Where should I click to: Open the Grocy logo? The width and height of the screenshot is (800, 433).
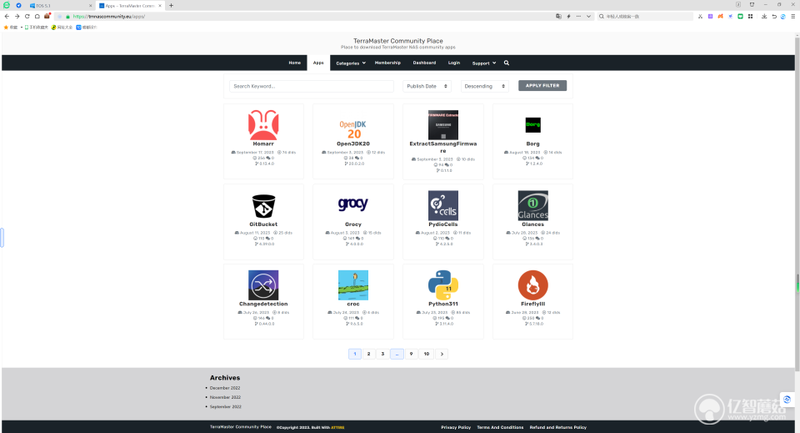[353, 203]
